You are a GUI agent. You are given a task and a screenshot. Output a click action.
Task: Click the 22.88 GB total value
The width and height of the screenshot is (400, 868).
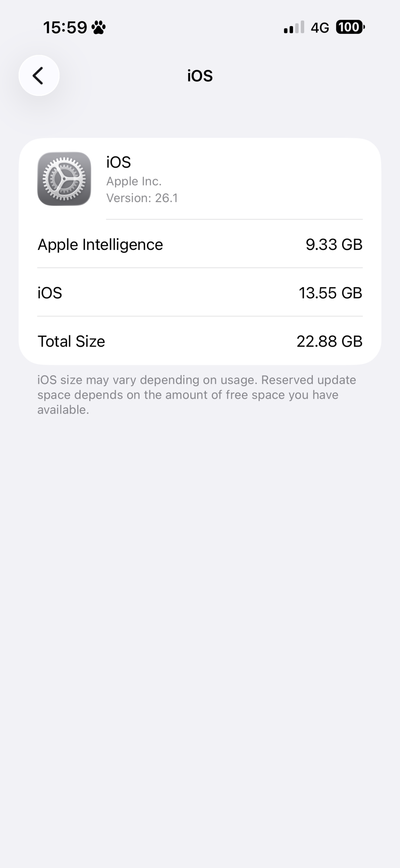click(329, 341)
